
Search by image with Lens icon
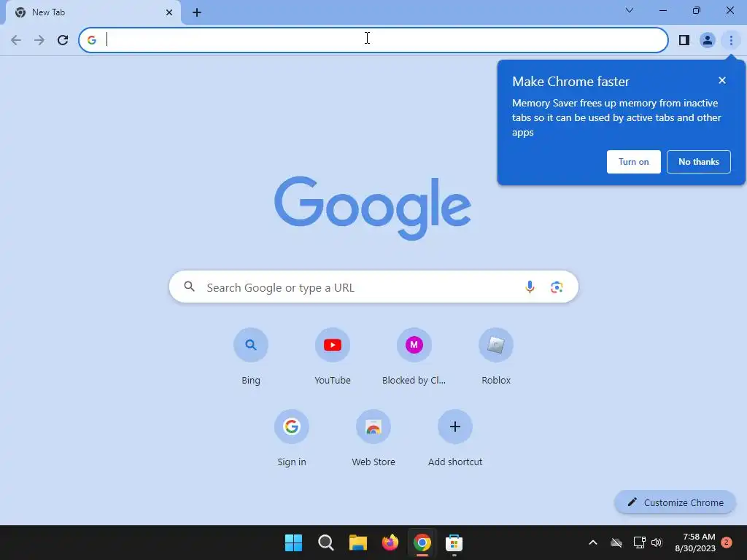point(557,287)
